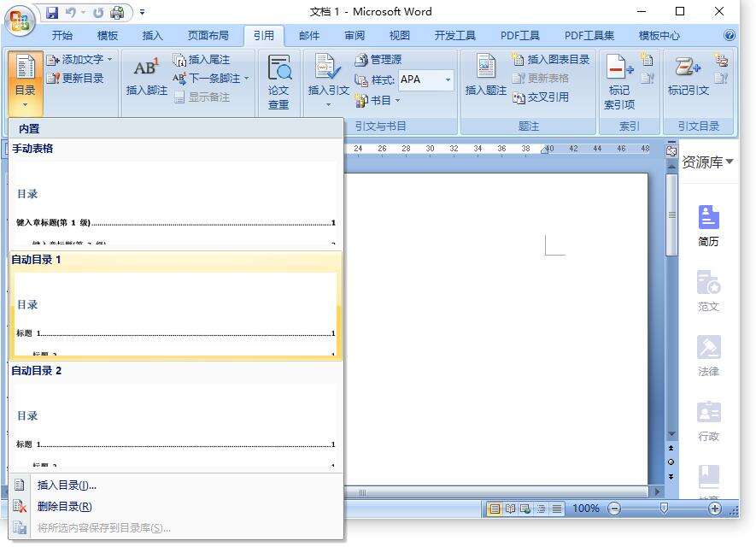Switch to Print Layout view

[495, 509]
